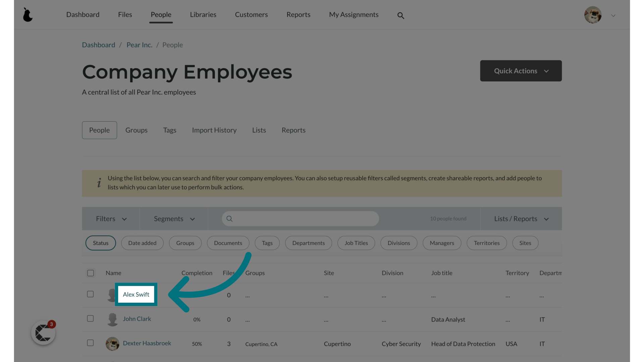
Task: Switch to the Import History tab
Action: (214, 130)
